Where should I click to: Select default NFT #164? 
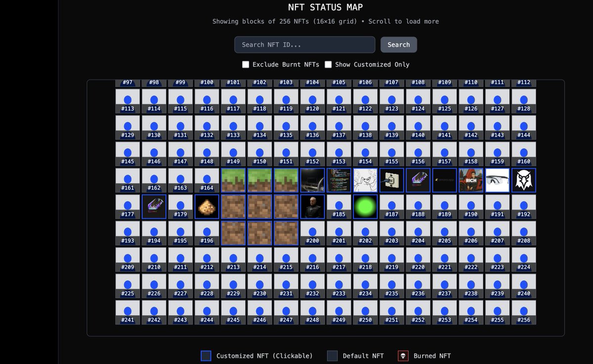(207, 180)
